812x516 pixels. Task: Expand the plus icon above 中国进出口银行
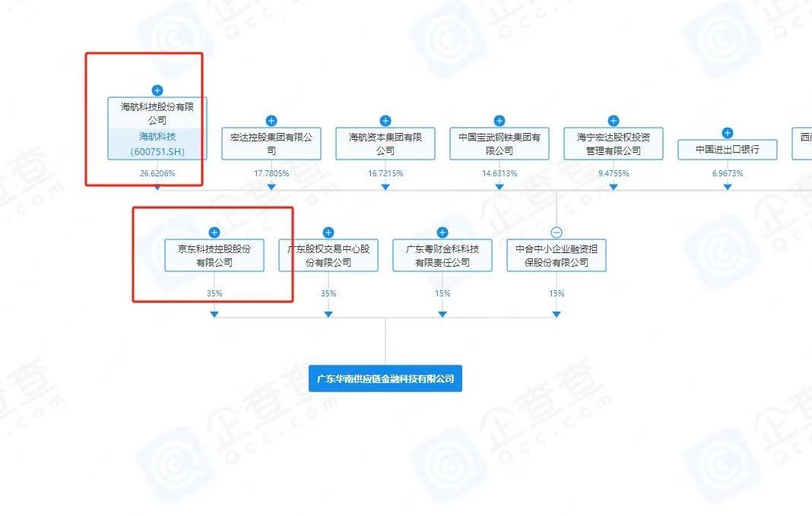point(728,133)
